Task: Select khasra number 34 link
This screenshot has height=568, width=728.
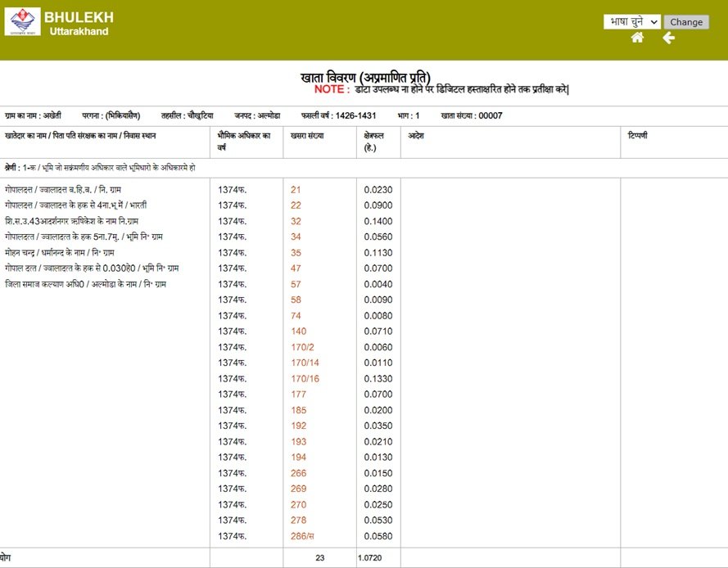Action: tap(296, 237)
